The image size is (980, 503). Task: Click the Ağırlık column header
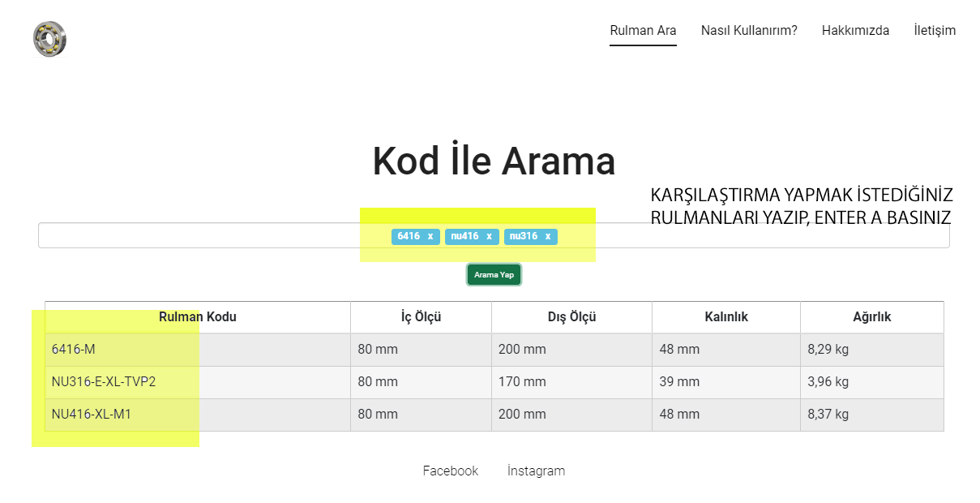872,317
